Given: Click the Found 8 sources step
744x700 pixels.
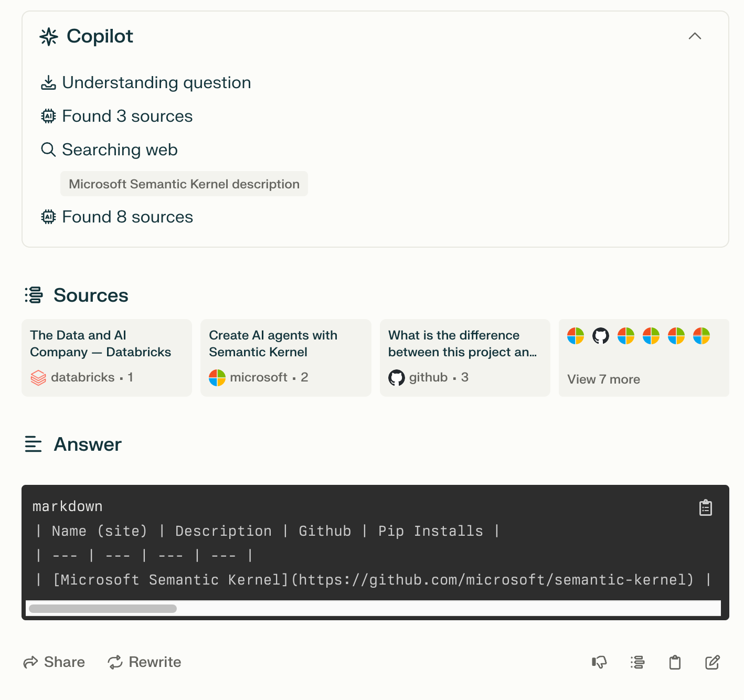Looking at the screenshot, I should (127, 217).
